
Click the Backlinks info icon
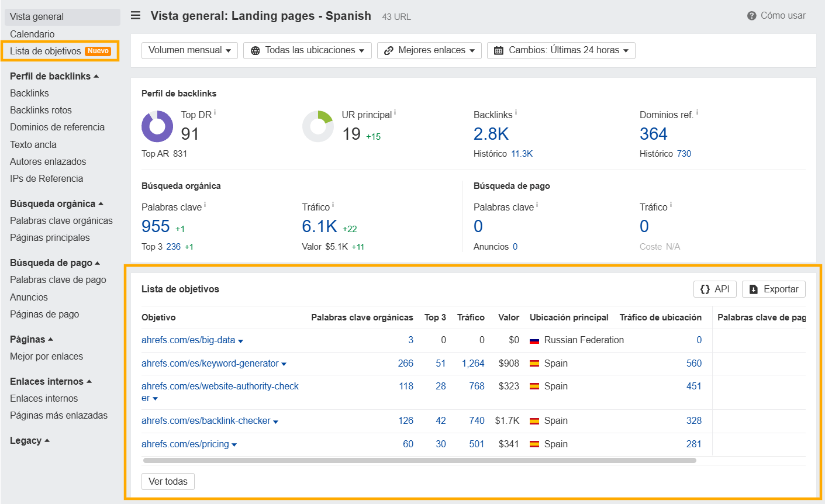click(516, 112)
